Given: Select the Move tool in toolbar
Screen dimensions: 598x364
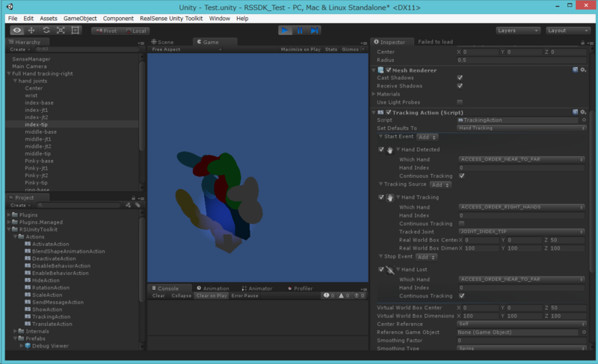Looking at the screenshot, I should [31, 31].
